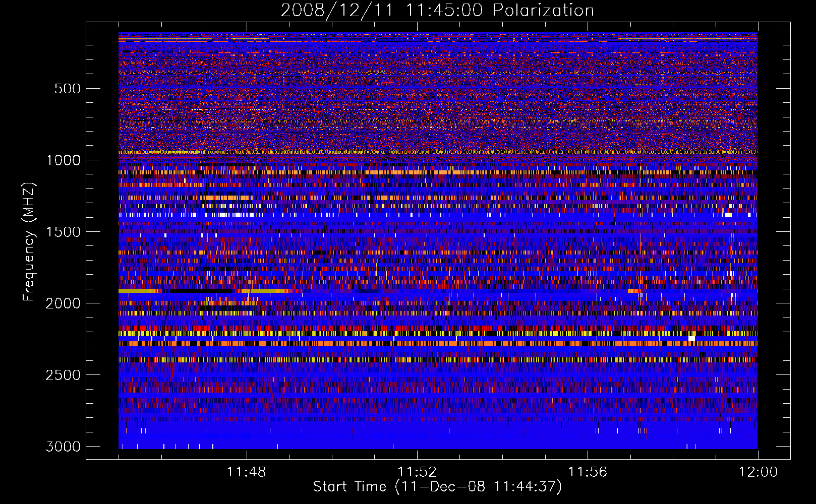Click the long yellow band just below 1900 MHz
The image size is (816, 504).
point(140,291)
